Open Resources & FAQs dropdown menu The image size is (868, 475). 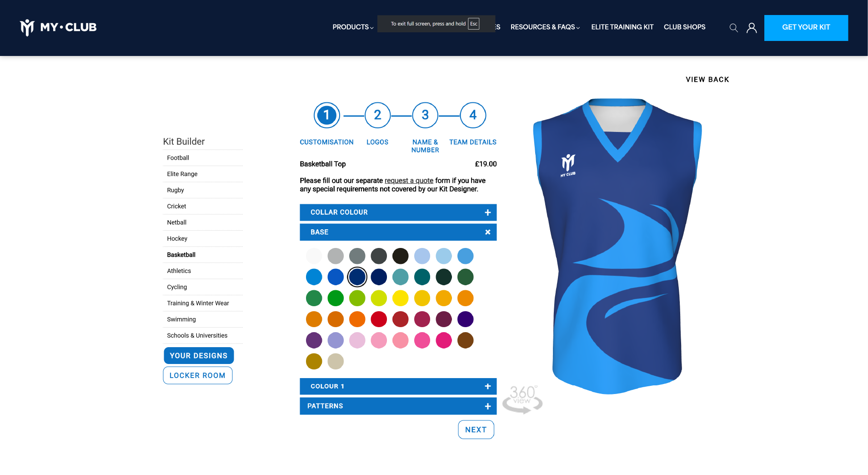[x=545, y=27]
